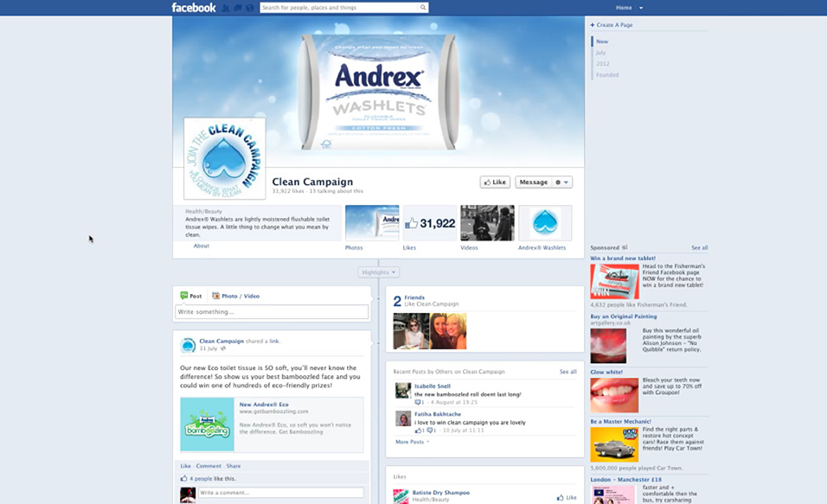Viewport: 827px width, 504px height.
Task: Click the Write a comment field
Action: point(281,493)
